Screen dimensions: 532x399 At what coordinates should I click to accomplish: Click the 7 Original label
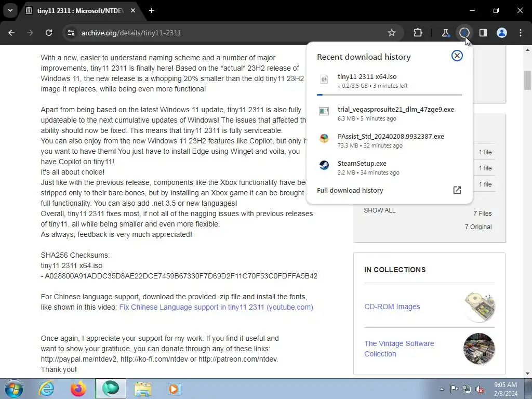coord(478,227)
